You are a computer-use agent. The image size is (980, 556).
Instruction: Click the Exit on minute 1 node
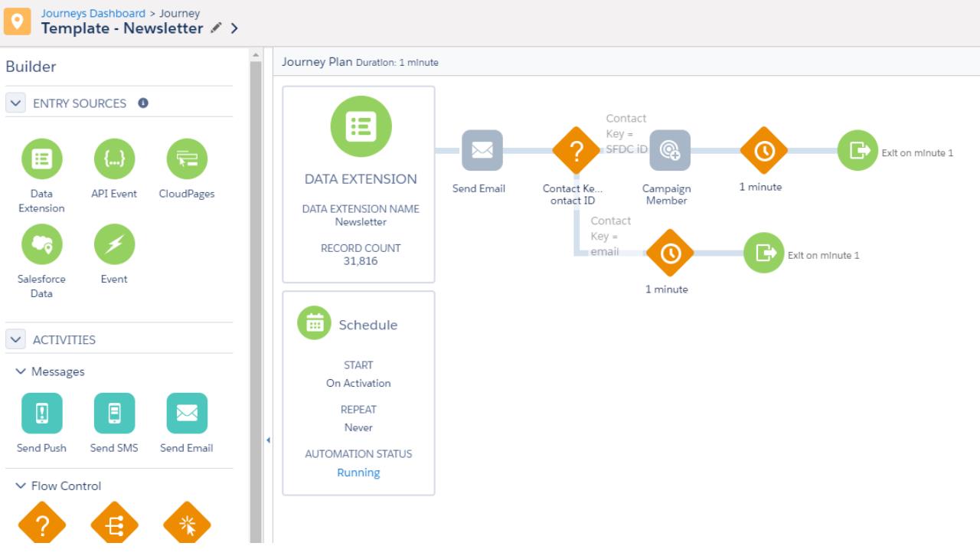tap(858, 152)
